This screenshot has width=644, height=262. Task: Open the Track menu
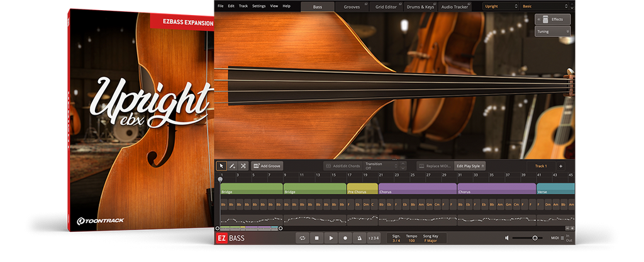click(243, 6)
